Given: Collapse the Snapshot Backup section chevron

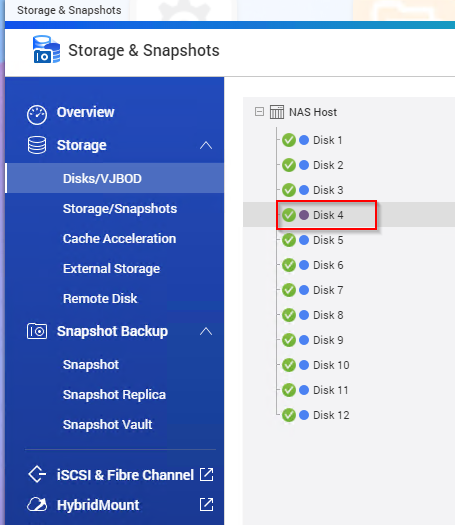Looking at the screenshot, I should (x=206, y=331).
